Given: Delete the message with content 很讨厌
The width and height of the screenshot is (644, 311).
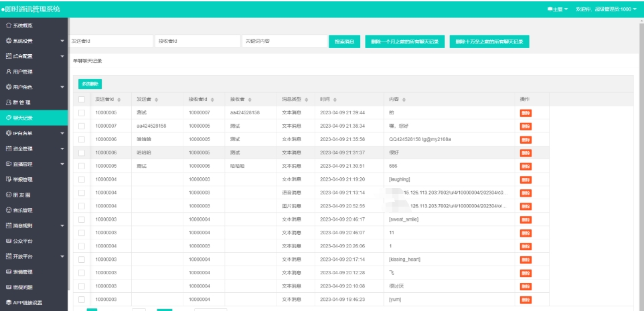Looking at the screenshot, I should coord(526,286).
